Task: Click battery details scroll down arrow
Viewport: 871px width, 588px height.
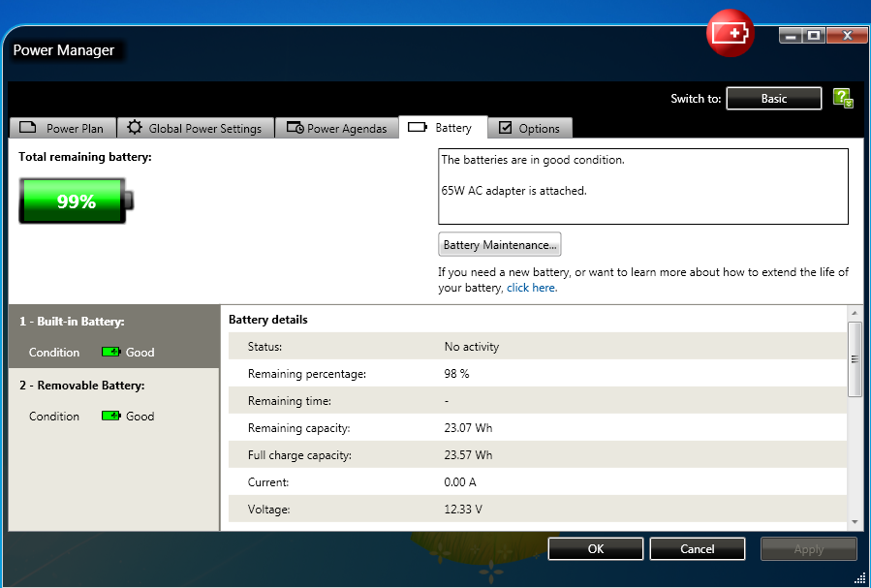Action: click(855, 522)
